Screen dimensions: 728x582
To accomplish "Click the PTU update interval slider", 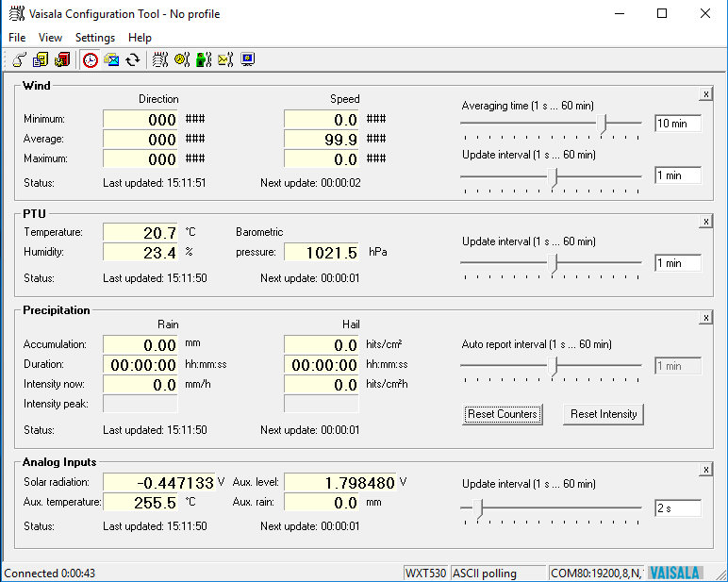I will coord(554,262).
